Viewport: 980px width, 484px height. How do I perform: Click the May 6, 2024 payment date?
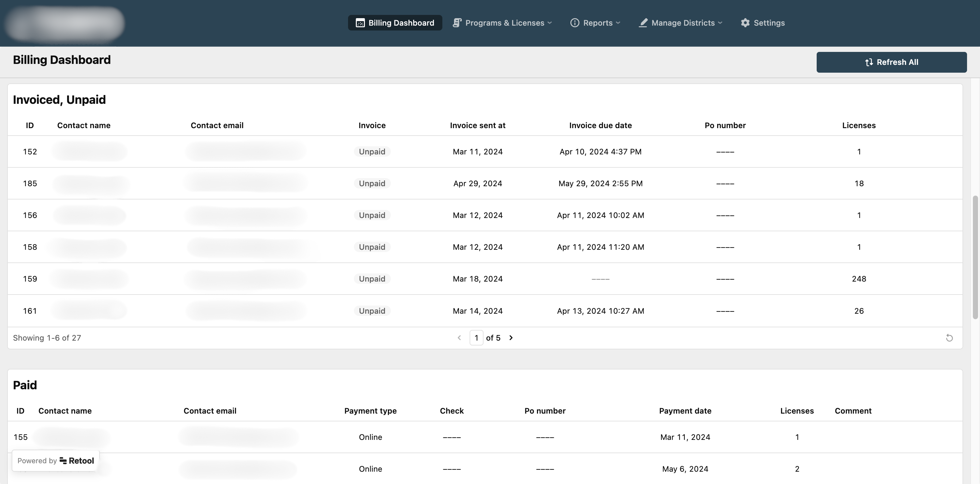coord(685,469)
